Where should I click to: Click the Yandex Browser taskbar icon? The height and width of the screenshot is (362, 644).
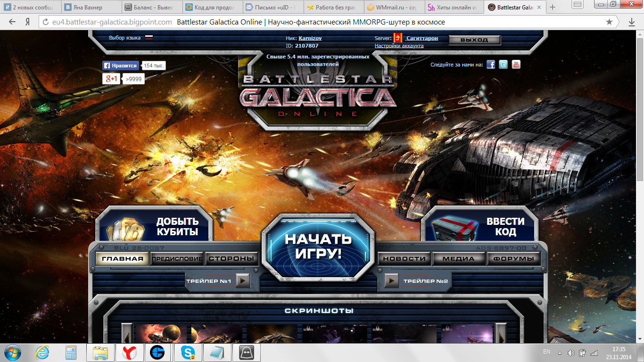pyautogui.click(x=130, y=353)
